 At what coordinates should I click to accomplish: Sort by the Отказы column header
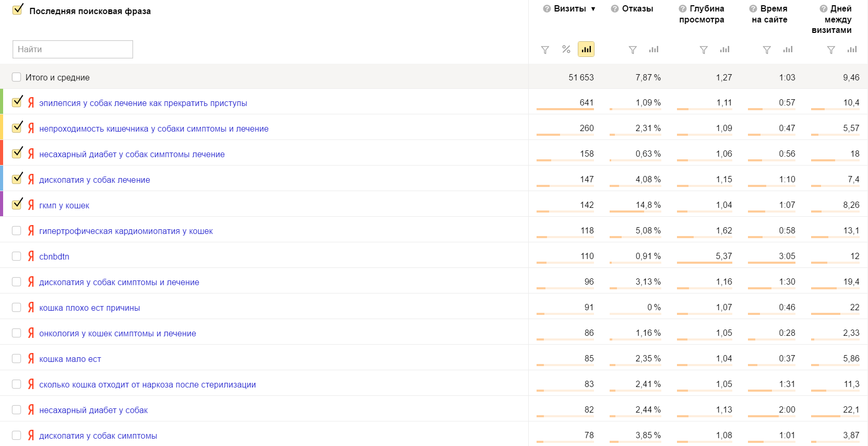[637, 9]
